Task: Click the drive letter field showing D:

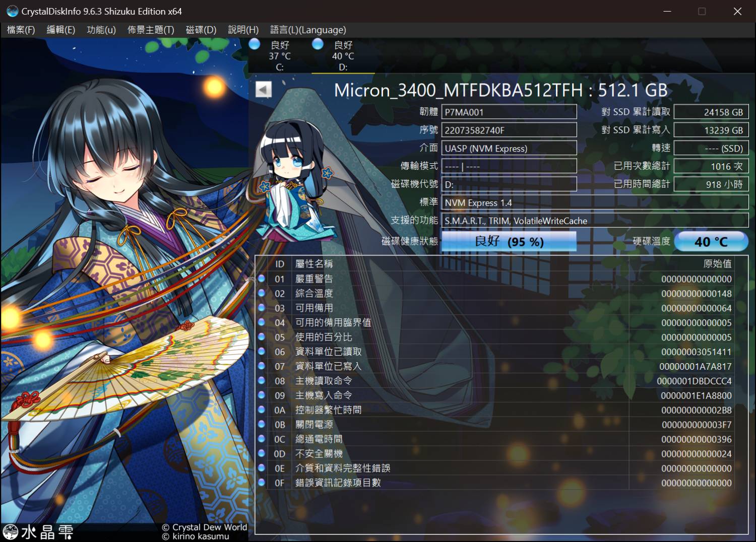Action: point(509,184)
